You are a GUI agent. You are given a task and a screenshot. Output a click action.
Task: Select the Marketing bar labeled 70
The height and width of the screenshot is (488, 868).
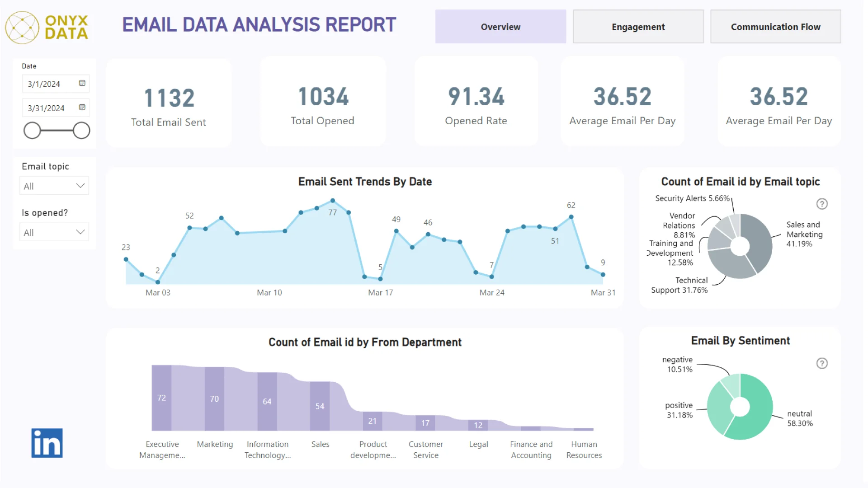[214, 399]
